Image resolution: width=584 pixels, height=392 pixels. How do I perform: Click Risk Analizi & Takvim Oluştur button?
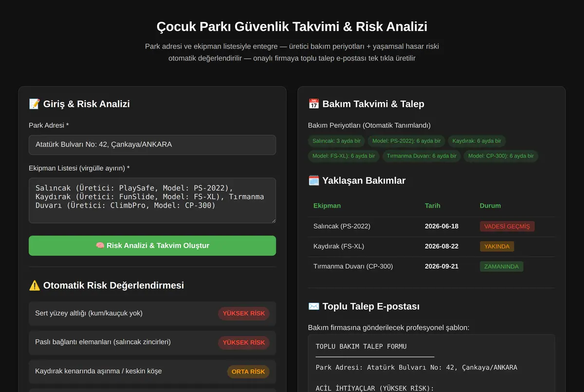(152, 246)
